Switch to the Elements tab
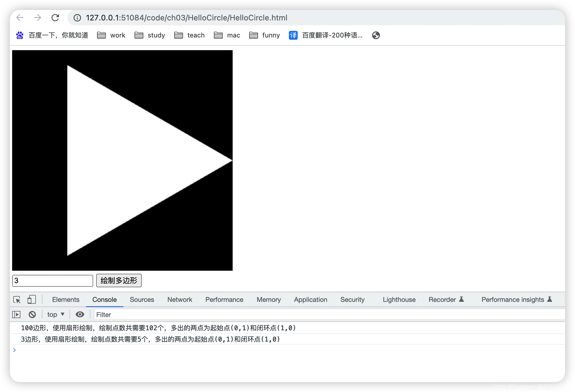This screenshot has width=575, height=392. coord(66,300)
